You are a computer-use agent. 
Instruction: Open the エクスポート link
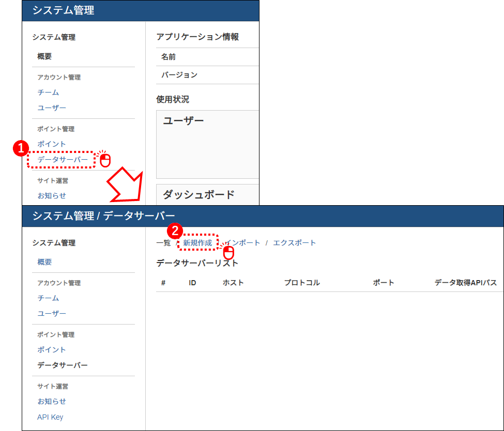point(295,243)
